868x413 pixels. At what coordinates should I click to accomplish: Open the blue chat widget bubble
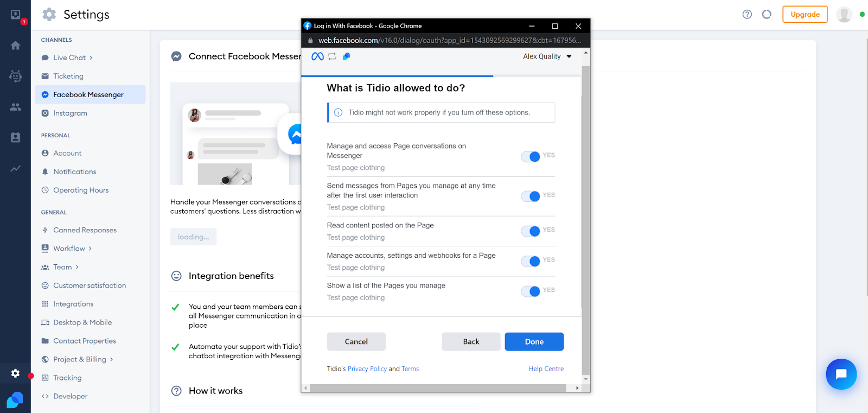[841, 374]
